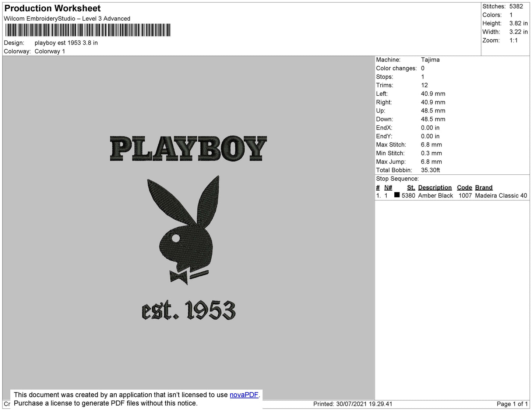This screenshot has height=411, width=532.
Task: Select Total Bobbin value '35.30ft'
Action: pos(430,170)
